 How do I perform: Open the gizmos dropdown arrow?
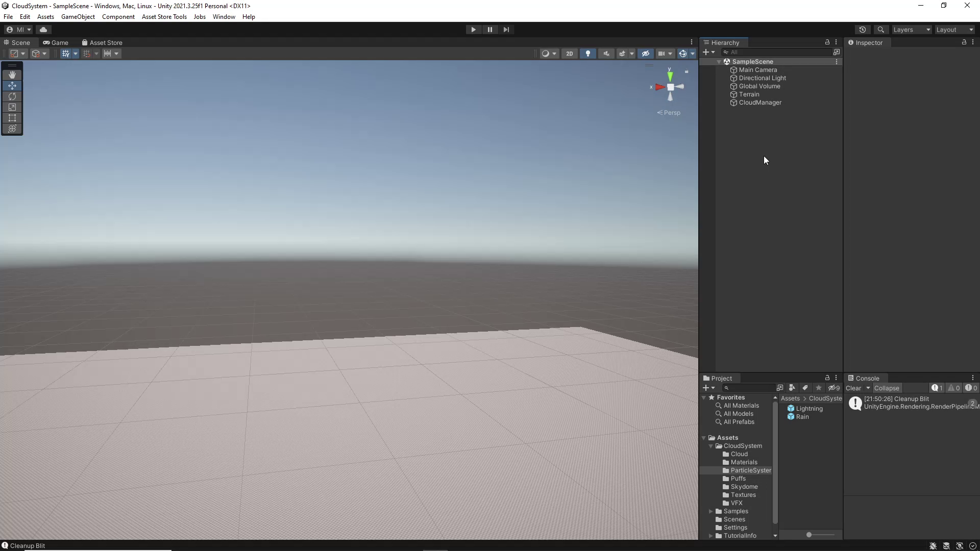pyautogui.click(x=693, y=54)
